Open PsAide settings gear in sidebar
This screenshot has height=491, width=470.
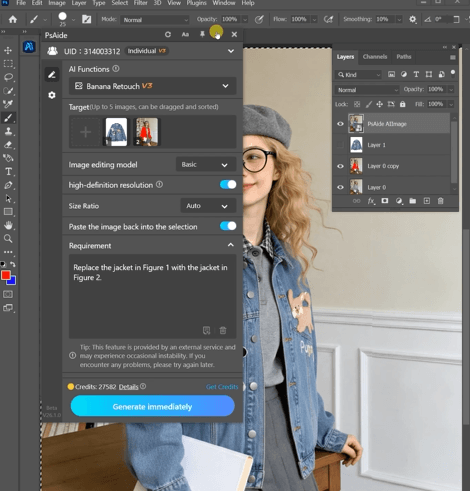(52, 95)
